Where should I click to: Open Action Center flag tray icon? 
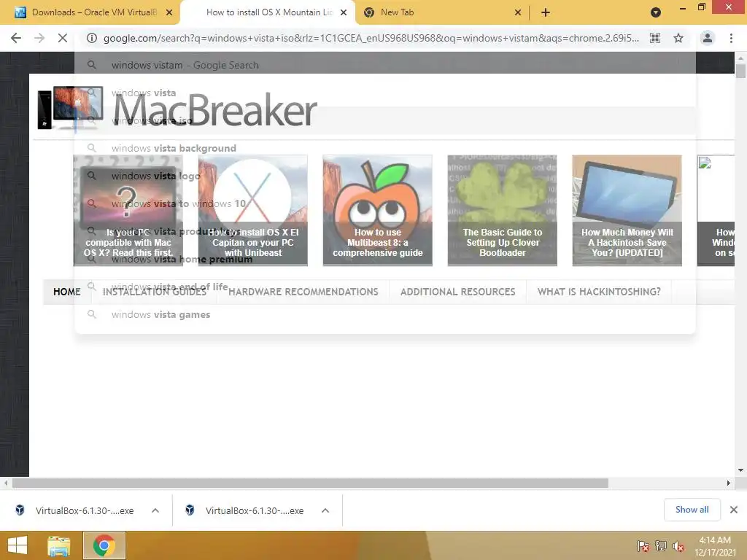click(643, 545)
